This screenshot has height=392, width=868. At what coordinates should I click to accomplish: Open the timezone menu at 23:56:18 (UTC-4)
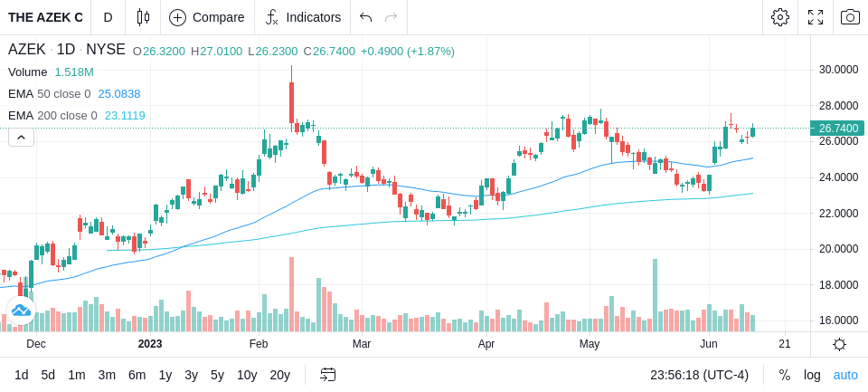[x=699, y=375]
